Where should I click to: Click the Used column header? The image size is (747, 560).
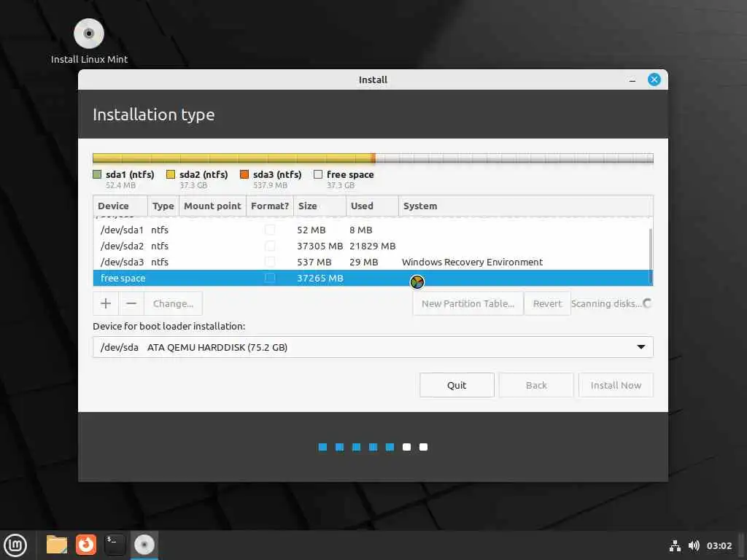pos(372,206)
